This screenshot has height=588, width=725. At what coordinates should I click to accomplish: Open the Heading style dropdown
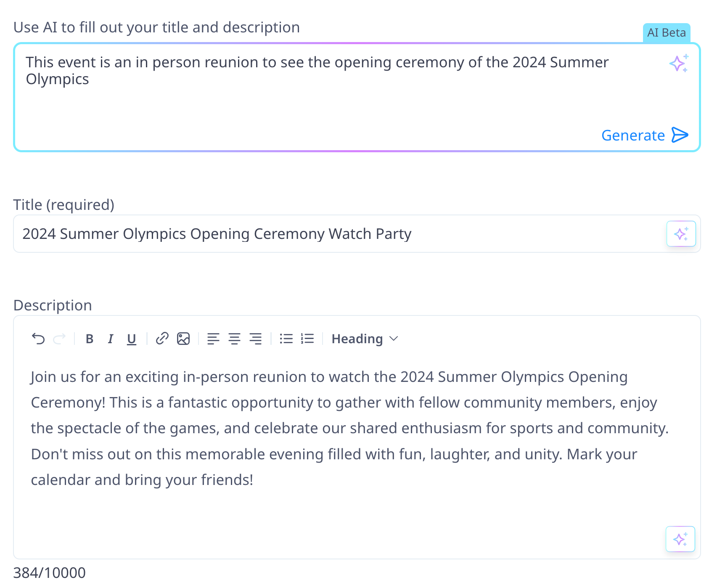click(x=364, y=339)
